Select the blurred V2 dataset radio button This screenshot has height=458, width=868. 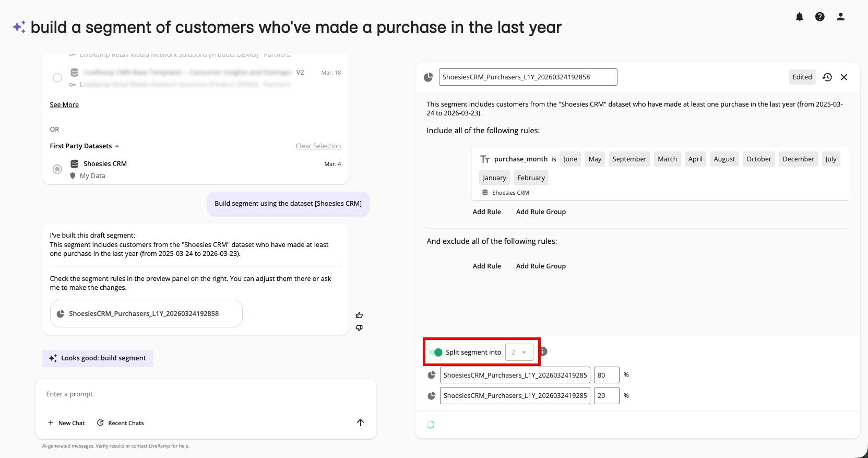[57, 78]
